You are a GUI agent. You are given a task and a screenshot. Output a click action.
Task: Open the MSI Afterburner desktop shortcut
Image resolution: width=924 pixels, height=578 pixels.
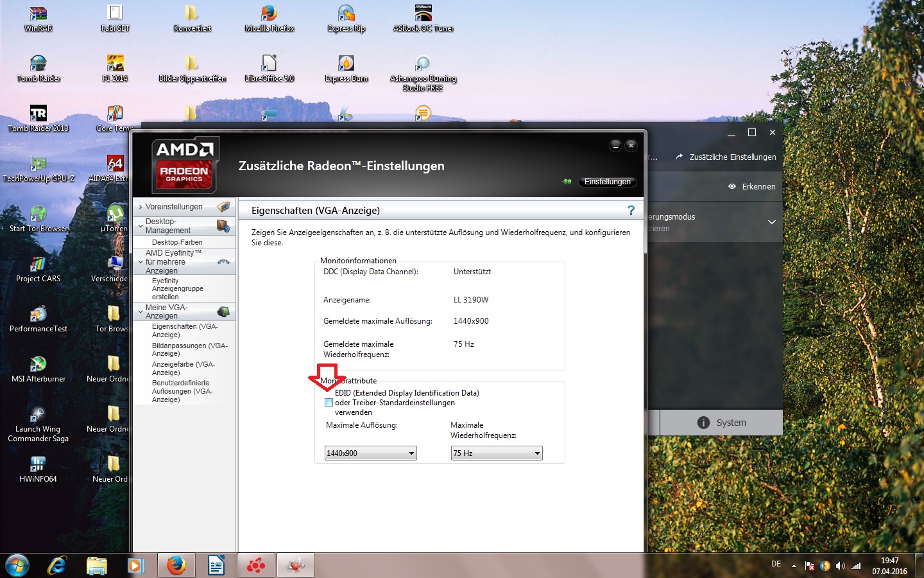point(38,369)
